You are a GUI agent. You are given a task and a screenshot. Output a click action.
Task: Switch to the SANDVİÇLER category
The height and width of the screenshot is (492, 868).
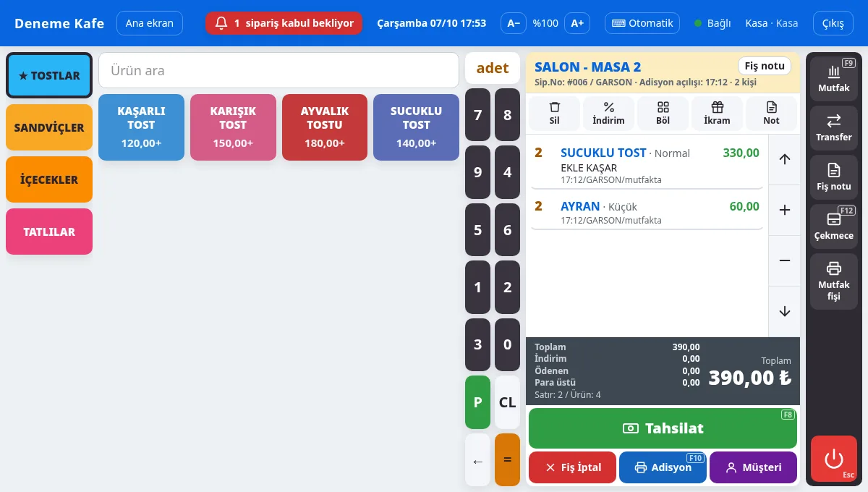(49, 127)
